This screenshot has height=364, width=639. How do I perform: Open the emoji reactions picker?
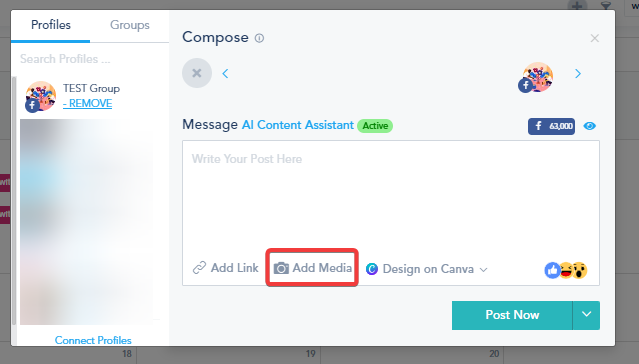(566, 270)
